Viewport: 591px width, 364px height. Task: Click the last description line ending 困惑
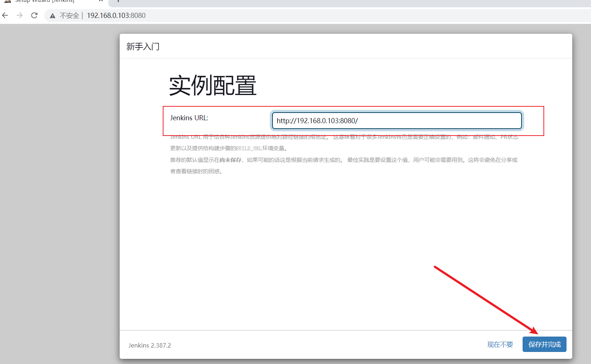point(196,171)
